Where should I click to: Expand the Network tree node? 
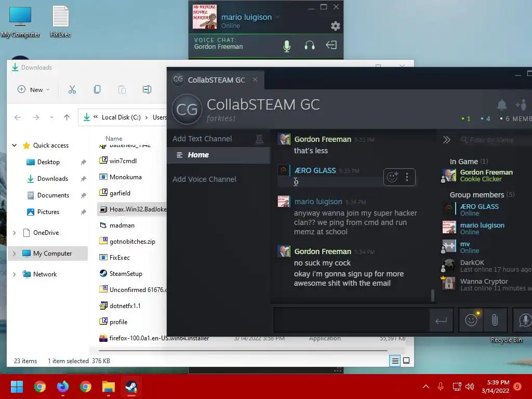[14, 274]
